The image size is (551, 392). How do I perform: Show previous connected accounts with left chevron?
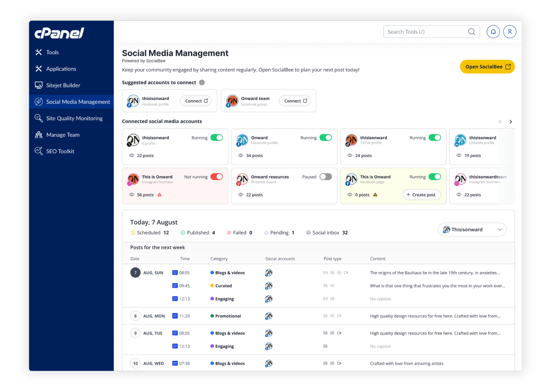pos(500,122)
